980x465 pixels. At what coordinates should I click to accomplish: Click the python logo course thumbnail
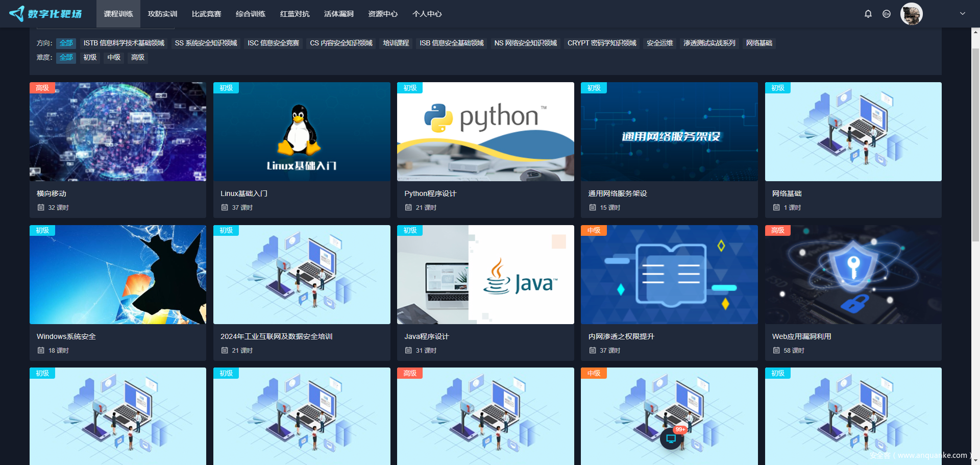click(485, 132)
